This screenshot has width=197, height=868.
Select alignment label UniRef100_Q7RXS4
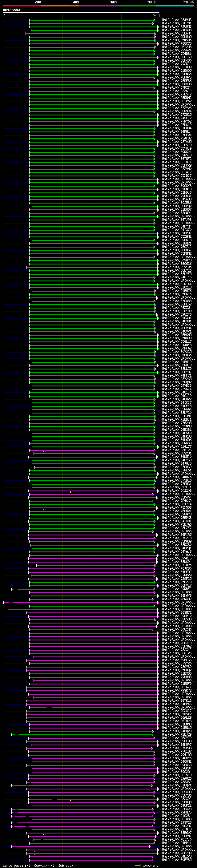[177, 88]
